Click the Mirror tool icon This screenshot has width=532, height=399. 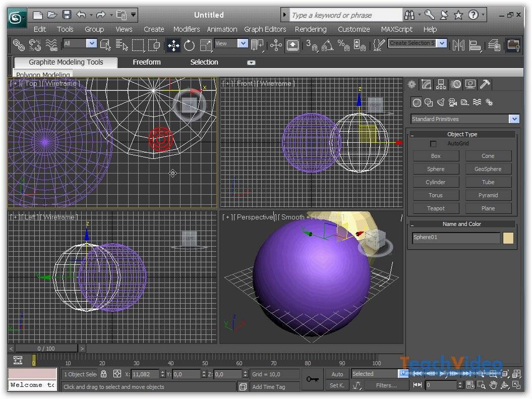point(458,45)
